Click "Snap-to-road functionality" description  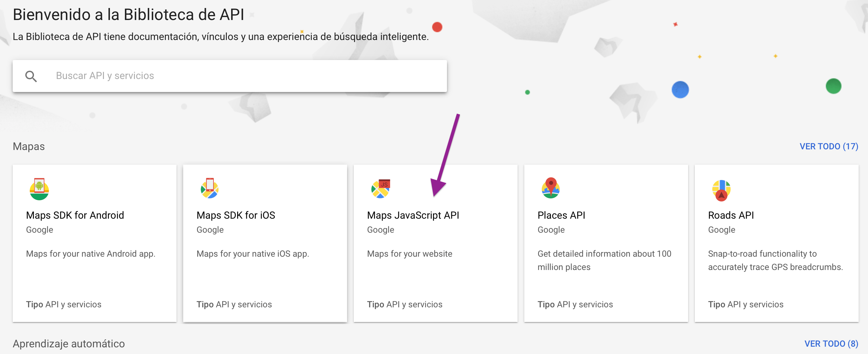pyautogui.click(x=775, y=260)
